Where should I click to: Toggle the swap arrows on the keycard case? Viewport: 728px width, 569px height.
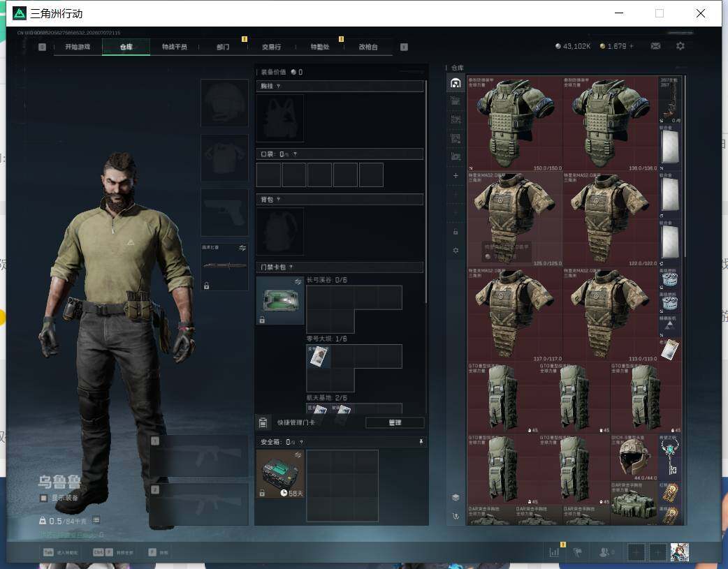298,282
